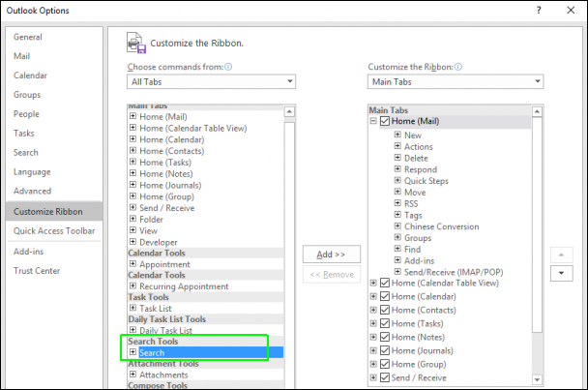This screenshot has height=390, width=588.
Task: Collapse Home (Mail) in right list
Action: click(x=373, y=121)
